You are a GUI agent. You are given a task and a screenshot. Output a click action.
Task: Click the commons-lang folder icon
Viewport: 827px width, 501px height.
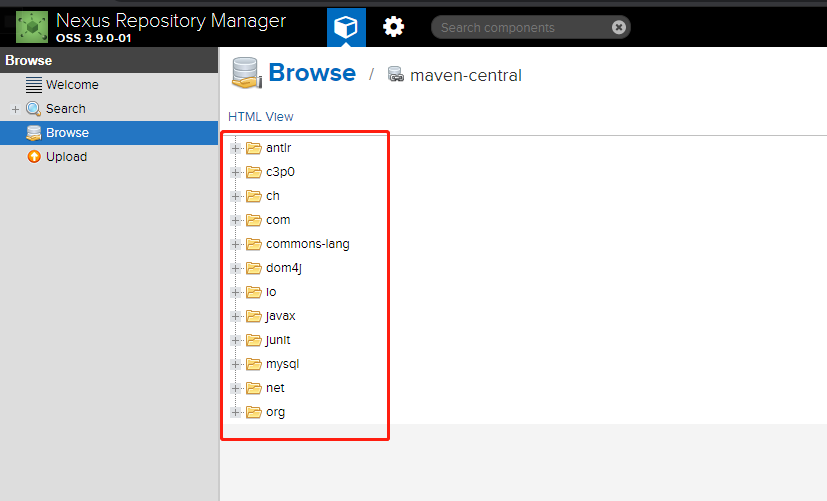[x=254, y=244]
